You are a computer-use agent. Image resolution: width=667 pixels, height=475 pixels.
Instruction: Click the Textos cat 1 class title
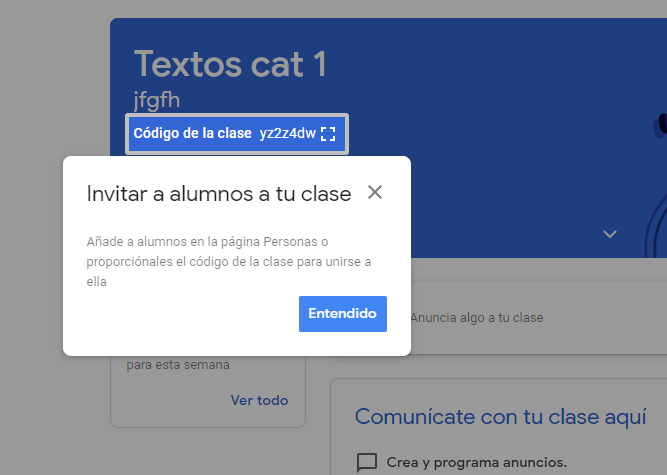[x=230, y=65]
